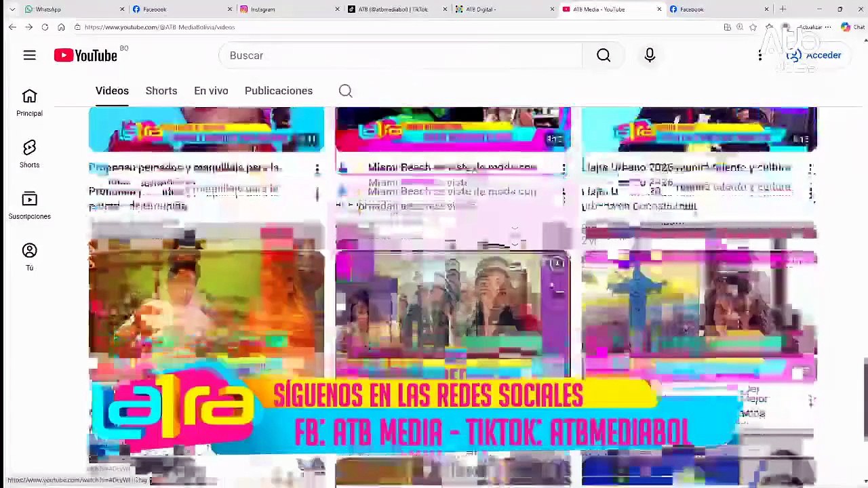Screen dimensions: 868x488
Task: Open the YouTube guide hamburger menu
Action: (x=29, y=56)
